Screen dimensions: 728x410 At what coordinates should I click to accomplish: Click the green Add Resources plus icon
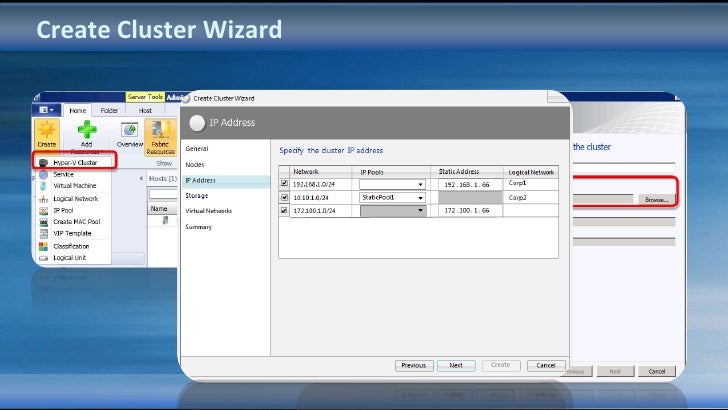tap(87, 130)
